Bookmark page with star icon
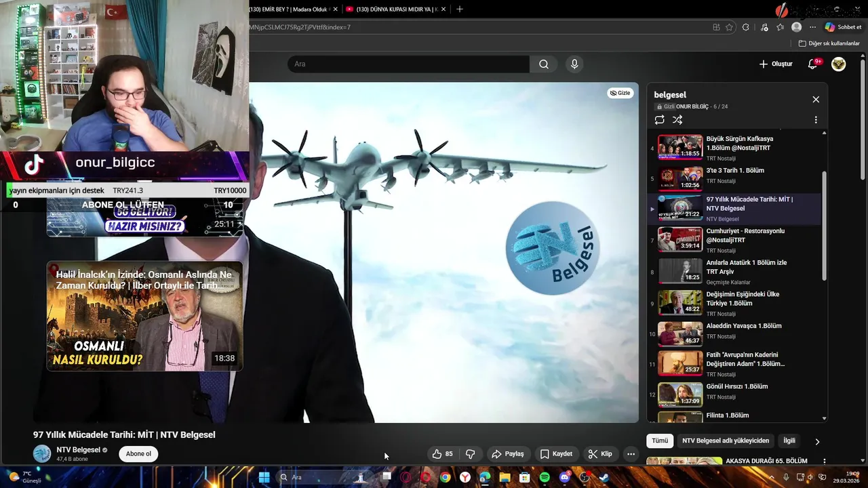The image size is (868, 488). (729, 27)
